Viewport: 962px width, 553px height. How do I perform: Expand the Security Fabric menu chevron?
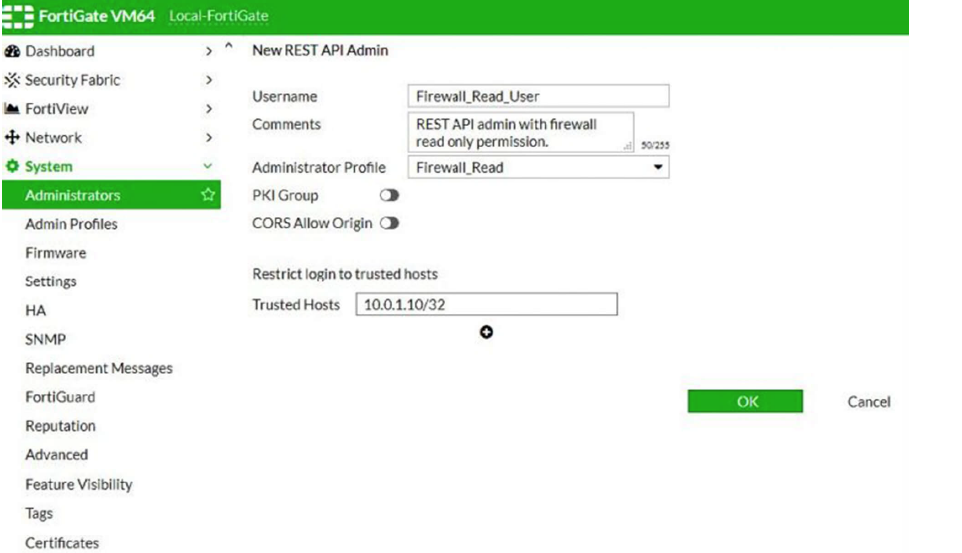pyautogui.click(x=209, y=80)
